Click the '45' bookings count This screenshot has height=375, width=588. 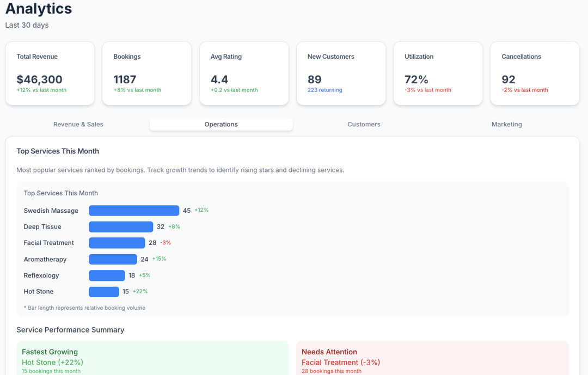point(187,211)
